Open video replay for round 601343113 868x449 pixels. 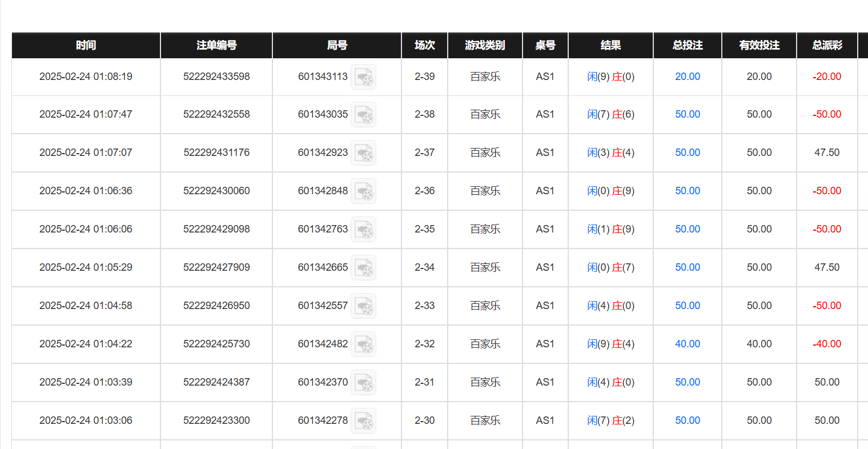point(363,77)
